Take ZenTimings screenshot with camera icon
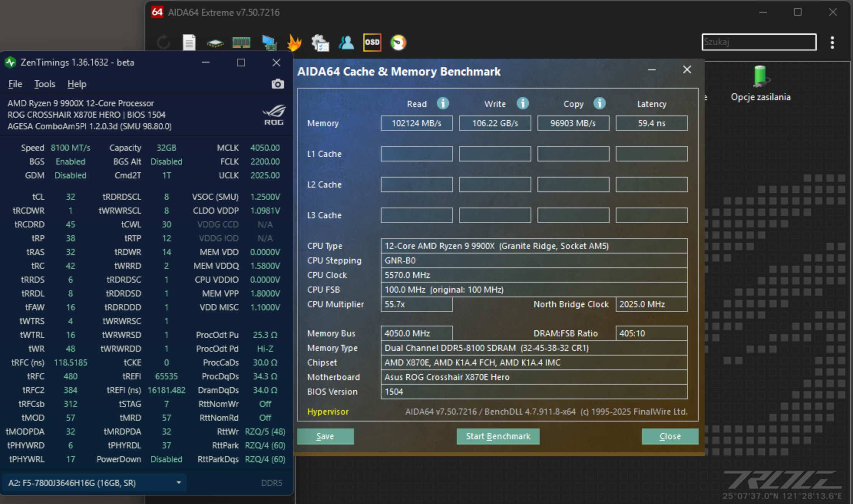This screenshot has width=853, height=504. pyautogui.click(x=278, y=84)
